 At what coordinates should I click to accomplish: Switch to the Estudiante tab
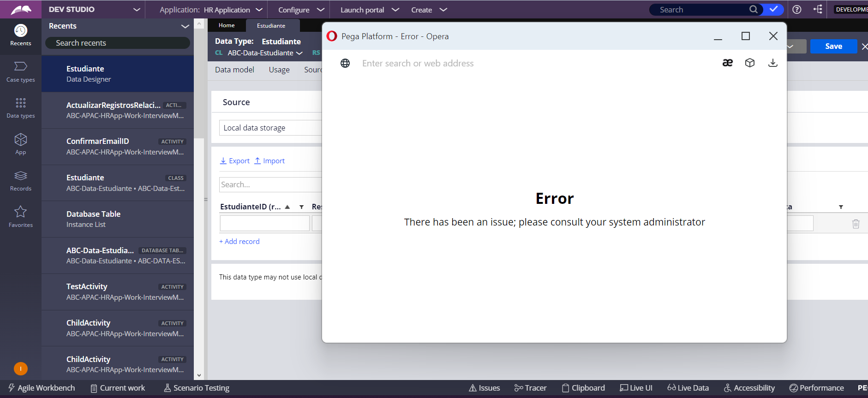(x=271, y=26)
